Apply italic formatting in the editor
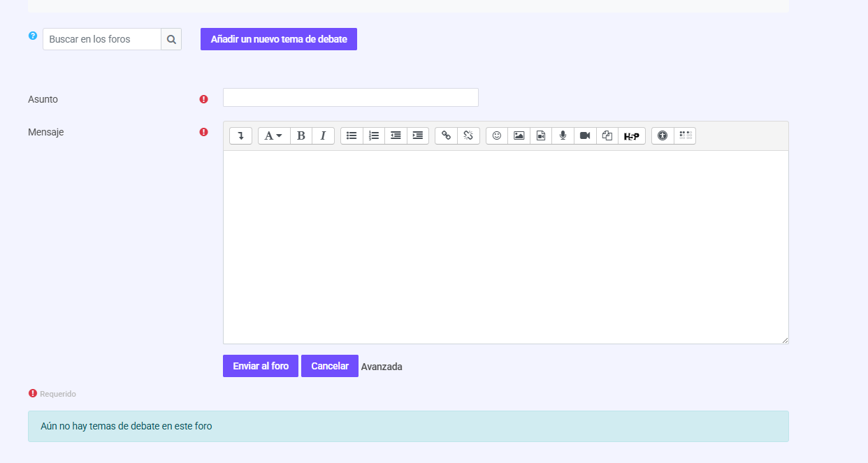The width and height of the screenshot is (868, 463). pos(323,135)
